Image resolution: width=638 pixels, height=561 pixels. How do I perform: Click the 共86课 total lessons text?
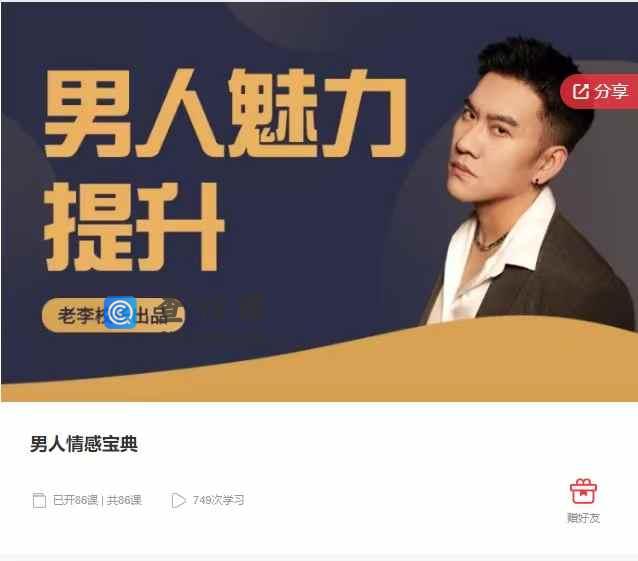click(x=124, y=500)
